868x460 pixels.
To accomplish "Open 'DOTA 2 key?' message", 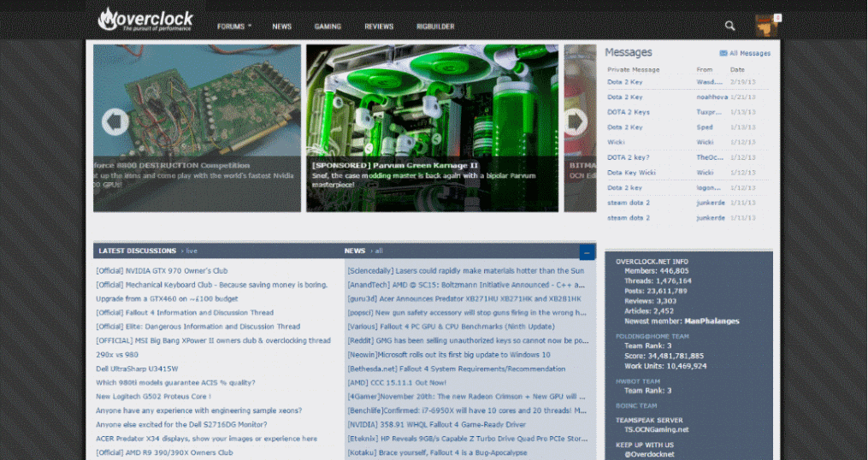I will click(x=629, y=157).
